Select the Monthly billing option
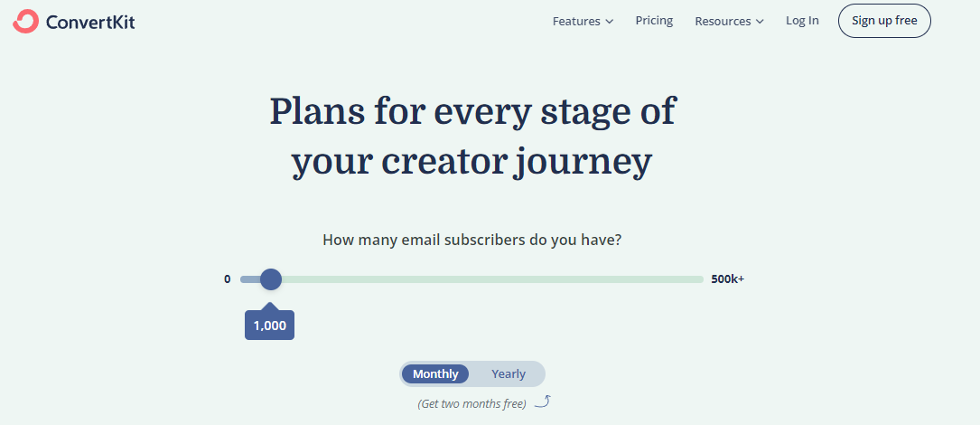This screenshot has width=980, height=425. [x=435, y=373]
